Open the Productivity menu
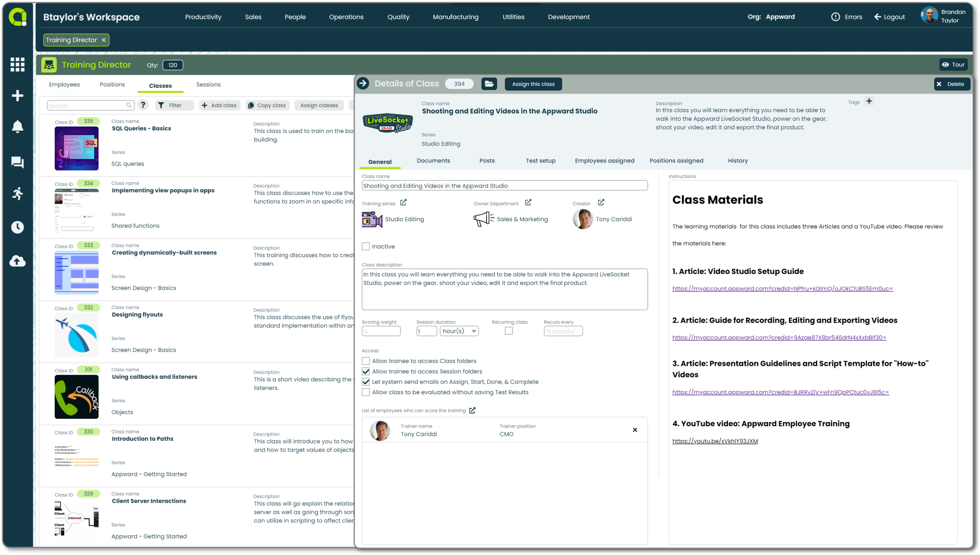 click(x=203, y=17)
